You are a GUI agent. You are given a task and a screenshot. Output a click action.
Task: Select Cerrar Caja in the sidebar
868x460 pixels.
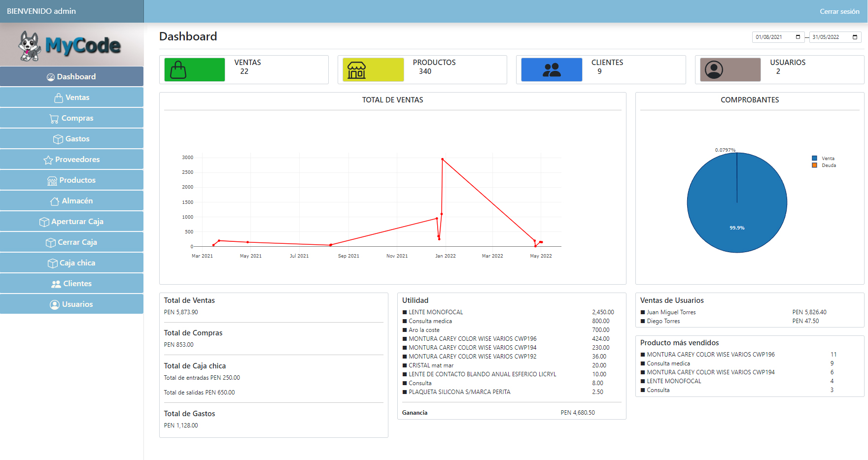point(71,242)
